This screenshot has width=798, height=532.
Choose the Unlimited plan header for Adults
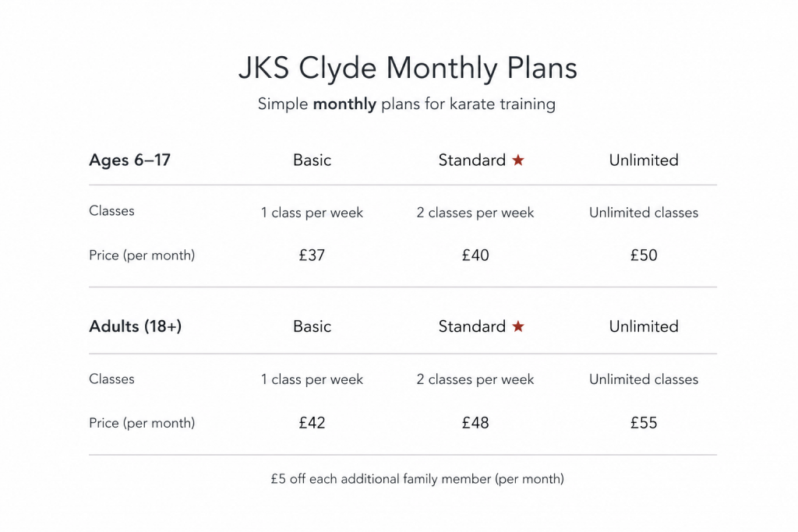click(644, 326)
